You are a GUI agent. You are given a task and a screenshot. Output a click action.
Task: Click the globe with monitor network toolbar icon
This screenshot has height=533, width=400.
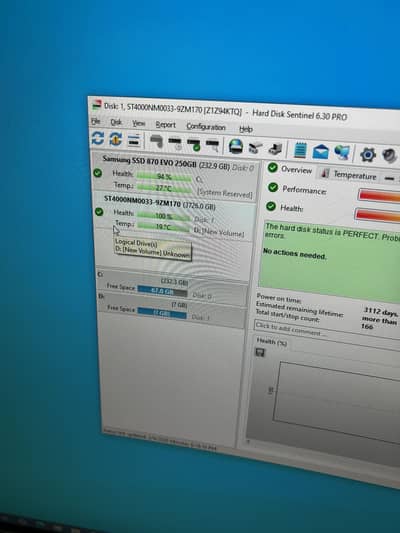coord(342,152)
